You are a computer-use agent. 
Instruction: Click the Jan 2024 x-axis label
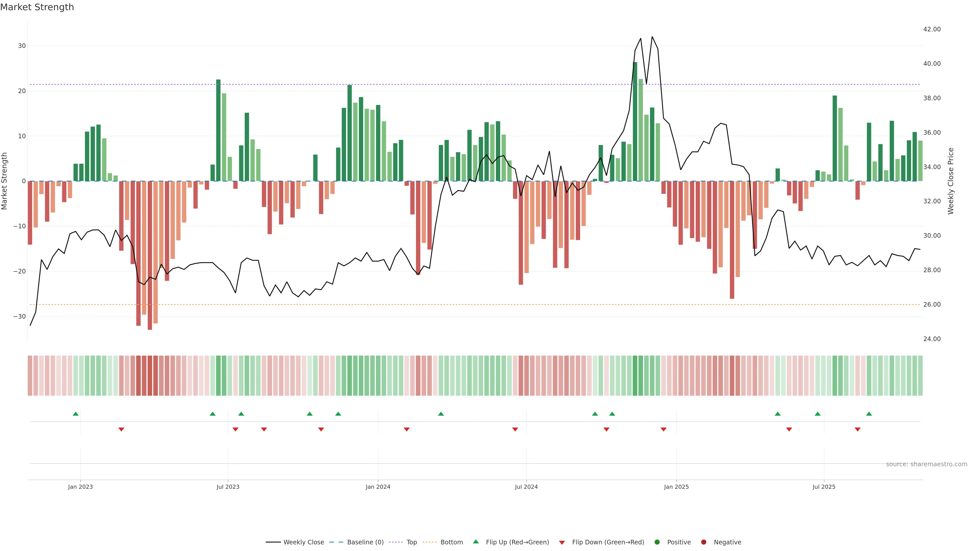378,487
